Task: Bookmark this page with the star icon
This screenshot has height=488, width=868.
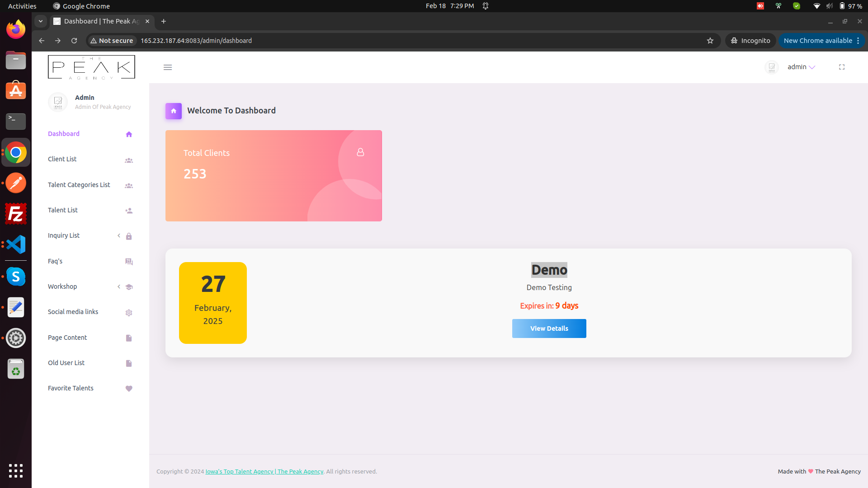Action: 710,41
